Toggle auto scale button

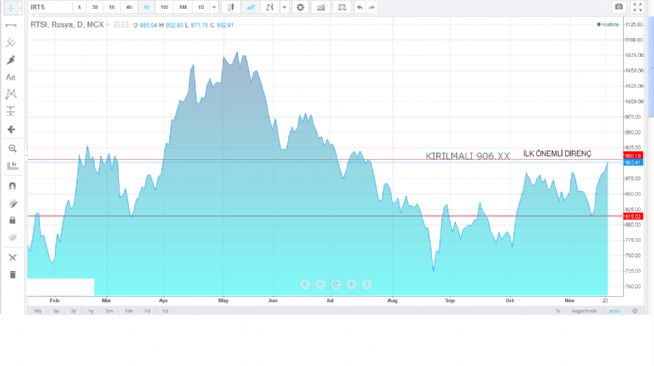click(614, 311)
